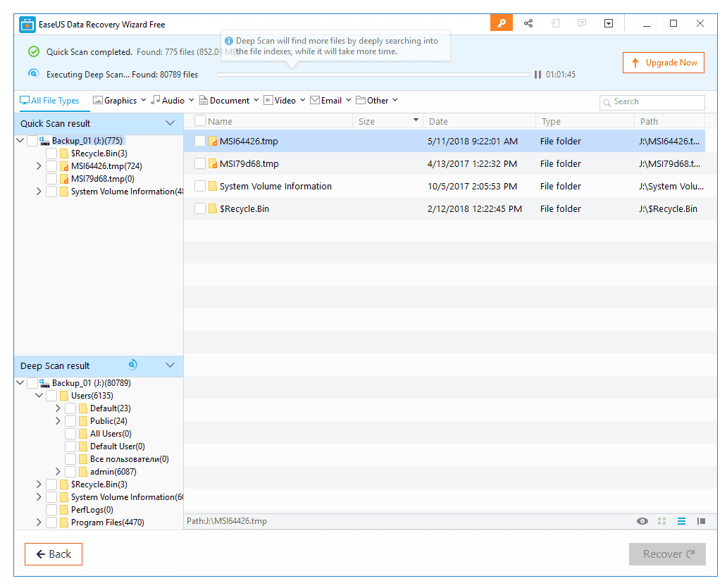The height and width of the screenshot is (588, 727).
Task: Click the deep scan spinner icon in panel header
Action: pos(132,365)
